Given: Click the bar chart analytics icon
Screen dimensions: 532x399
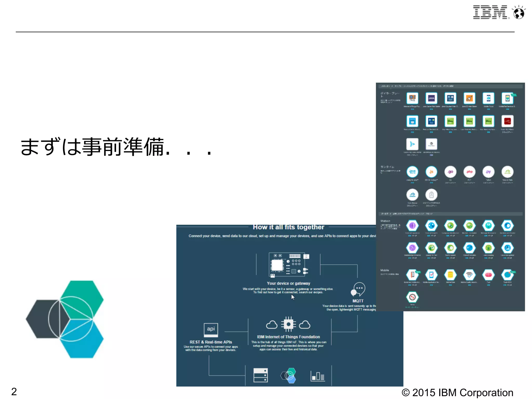Looking at the screenshot, I should tap(317, 376).
